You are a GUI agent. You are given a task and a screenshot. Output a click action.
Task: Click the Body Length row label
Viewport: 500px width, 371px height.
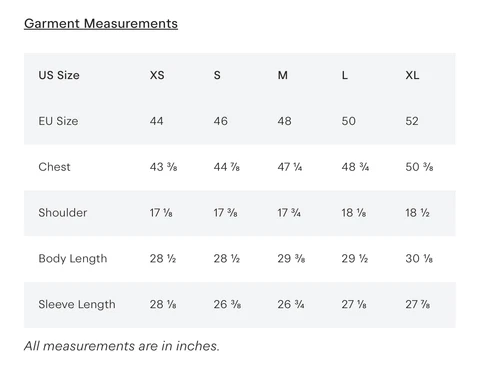click(x=73, y=259)
